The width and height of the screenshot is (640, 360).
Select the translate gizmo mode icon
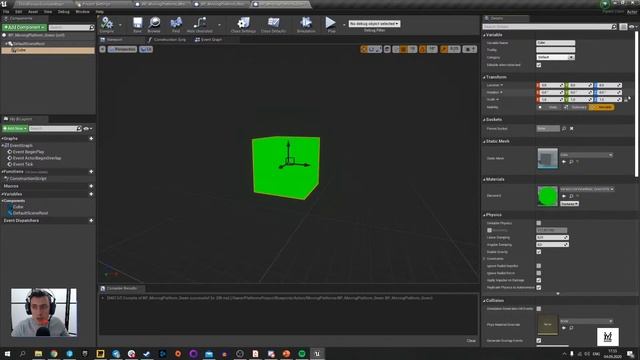click(x=364, y=49)
